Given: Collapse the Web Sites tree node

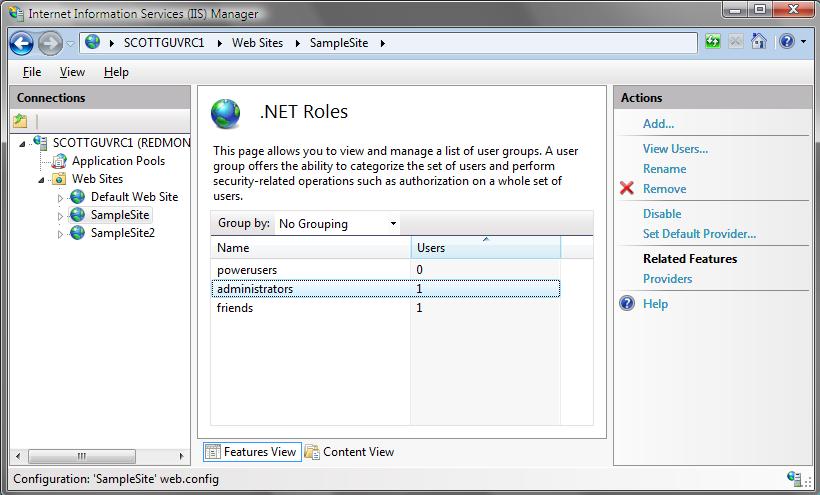Looking at the screenshot, I should pos(41,180).
